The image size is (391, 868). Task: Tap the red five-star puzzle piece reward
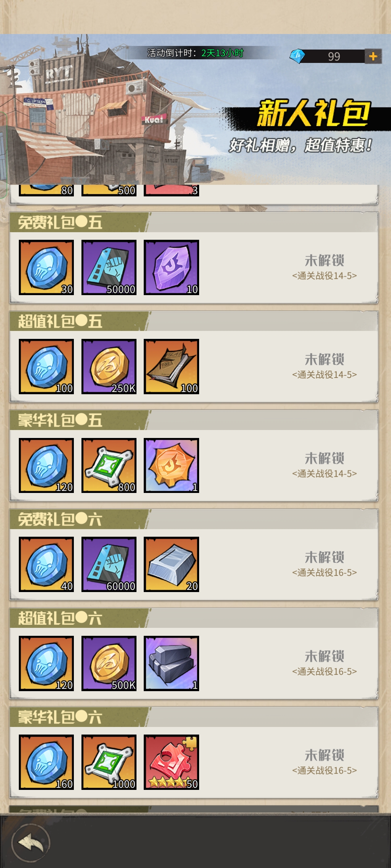coord(171,762)
